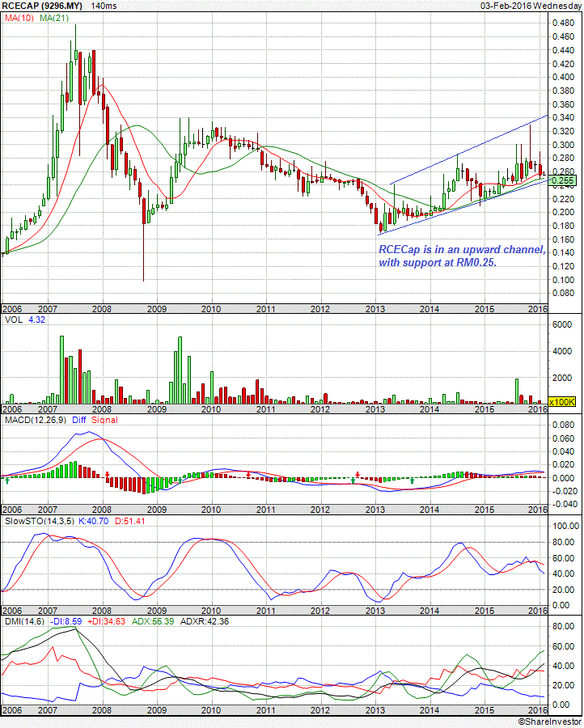
Task: Click the 2010 year label under the price chart
Action: coord(211,309)
